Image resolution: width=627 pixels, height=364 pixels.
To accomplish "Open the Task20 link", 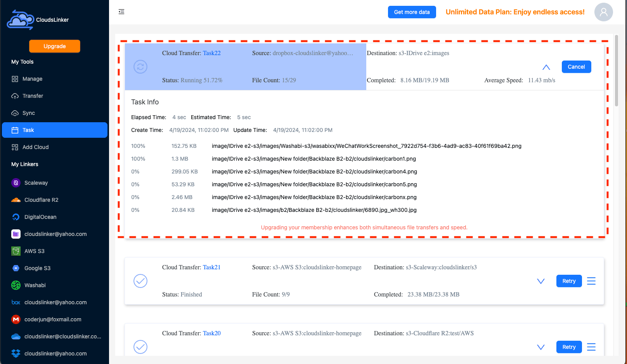I will (212, 333).
